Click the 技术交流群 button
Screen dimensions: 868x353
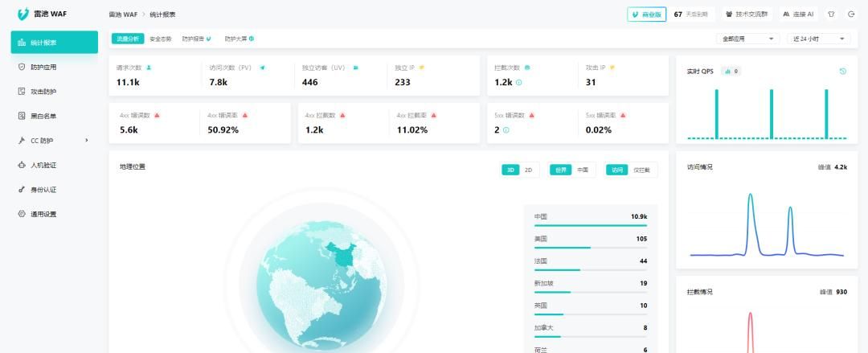click(747, 14)
